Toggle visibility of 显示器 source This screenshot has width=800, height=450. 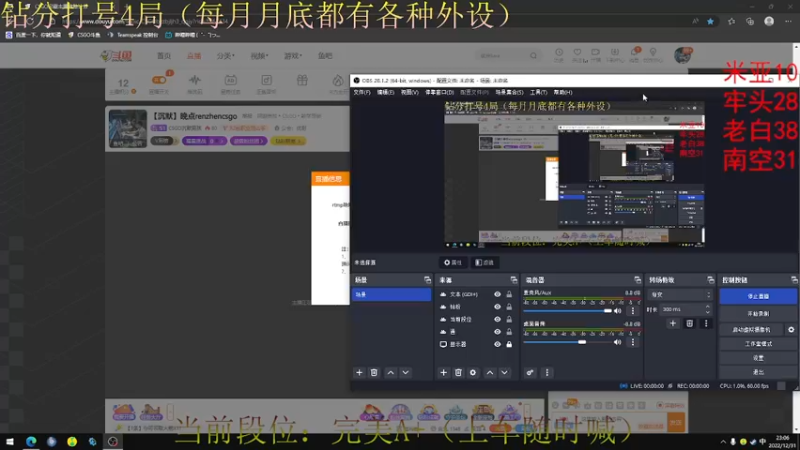(x=497, y=344)
